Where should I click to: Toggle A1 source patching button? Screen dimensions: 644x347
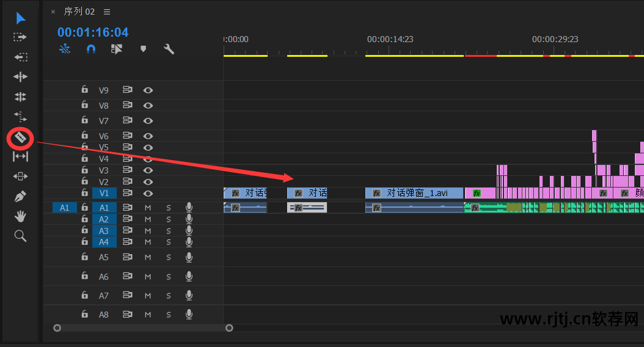[x=65, y=208]
